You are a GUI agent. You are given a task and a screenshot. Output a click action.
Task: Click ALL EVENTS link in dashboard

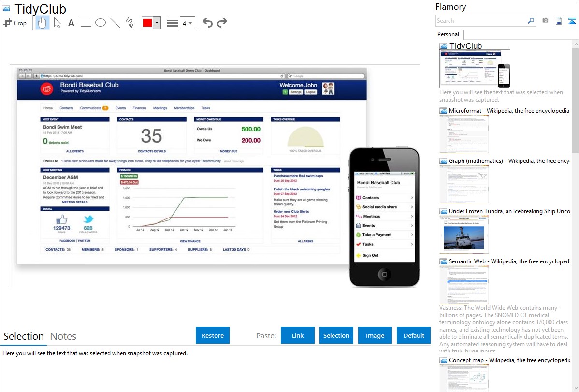[75, 151]
